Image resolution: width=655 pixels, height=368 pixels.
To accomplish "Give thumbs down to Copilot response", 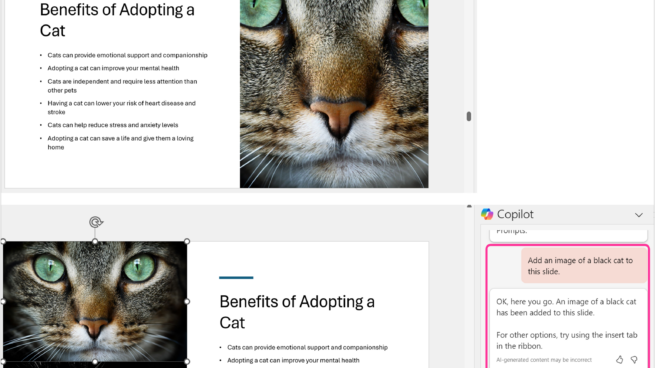I will click(x=634, y=359).
